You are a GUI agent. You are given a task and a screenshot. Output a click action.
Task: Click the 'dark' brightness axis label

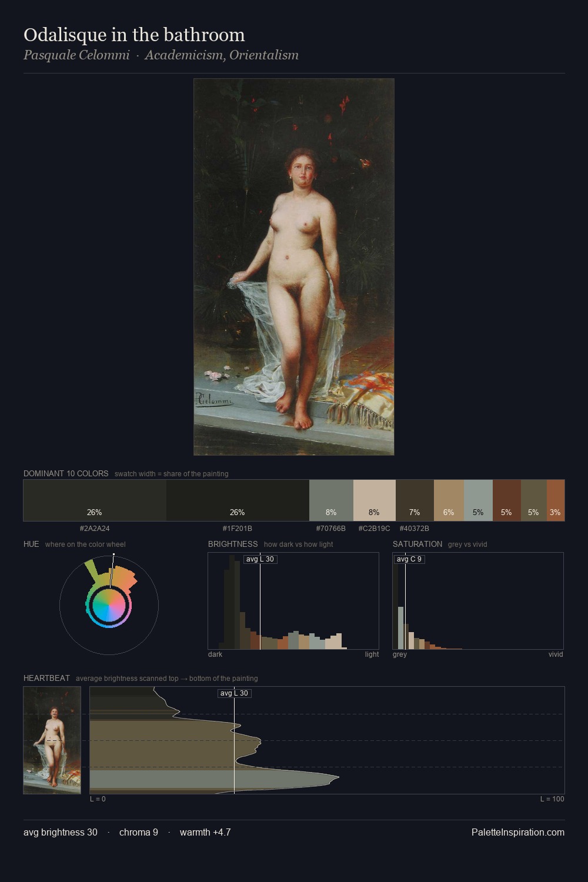[x=215, y=654]
